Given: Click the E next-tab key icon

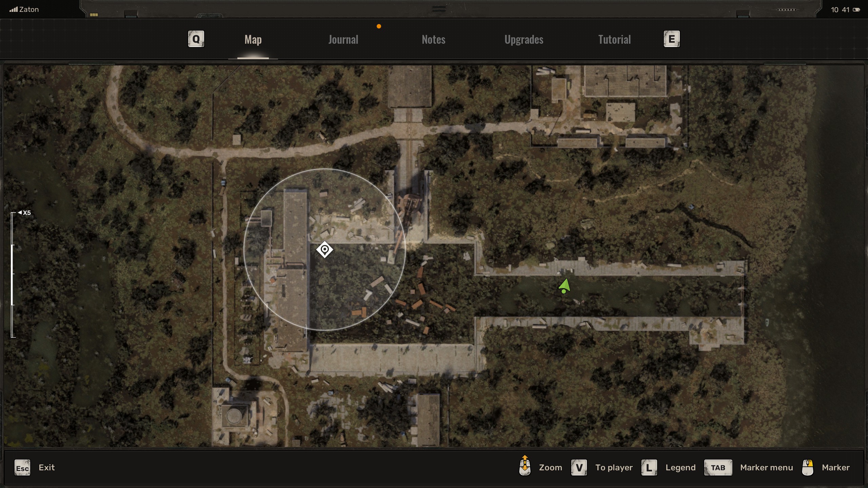Looking at the screenshot, I should pyautogui.click(x=672, y=39).
